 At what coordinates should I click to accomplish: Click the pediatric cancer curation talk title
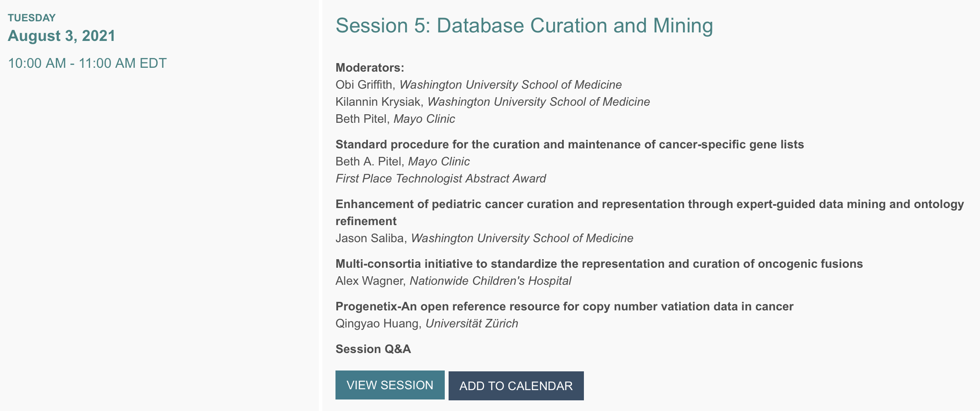click(x=650, y=213)
